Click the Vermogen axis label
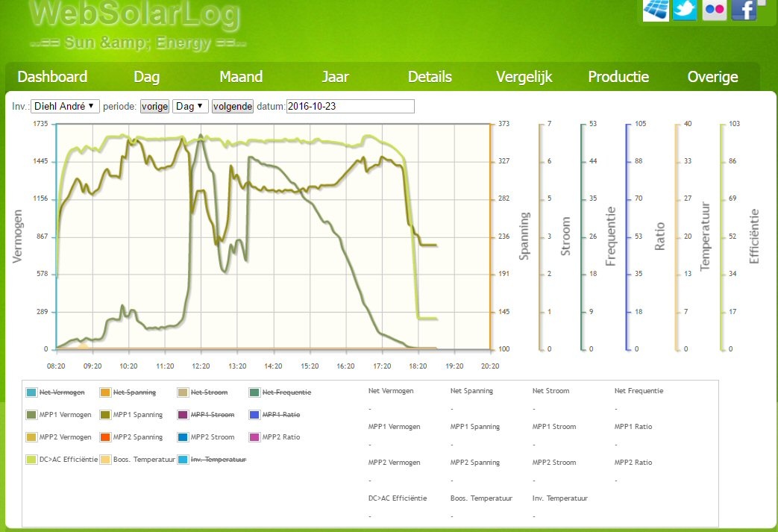778x532 pixels. [17, 237]
